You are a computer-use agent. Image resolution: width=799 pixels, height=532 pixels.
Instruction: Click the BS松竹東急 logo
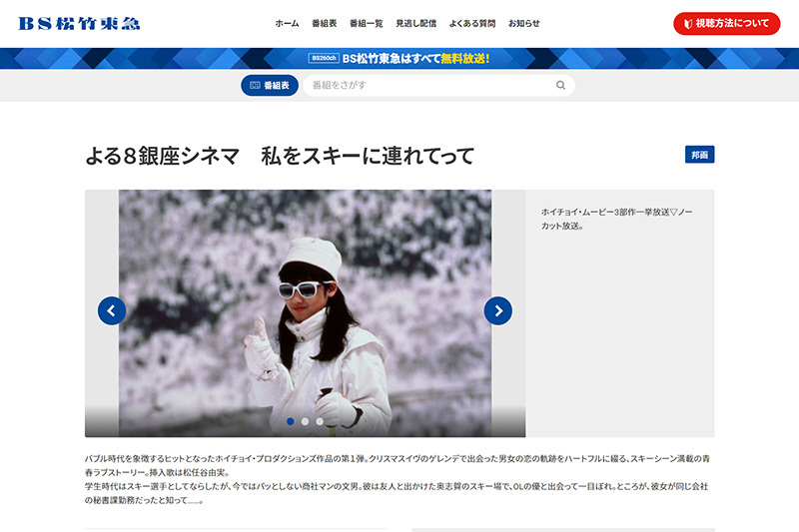point(79,23)
